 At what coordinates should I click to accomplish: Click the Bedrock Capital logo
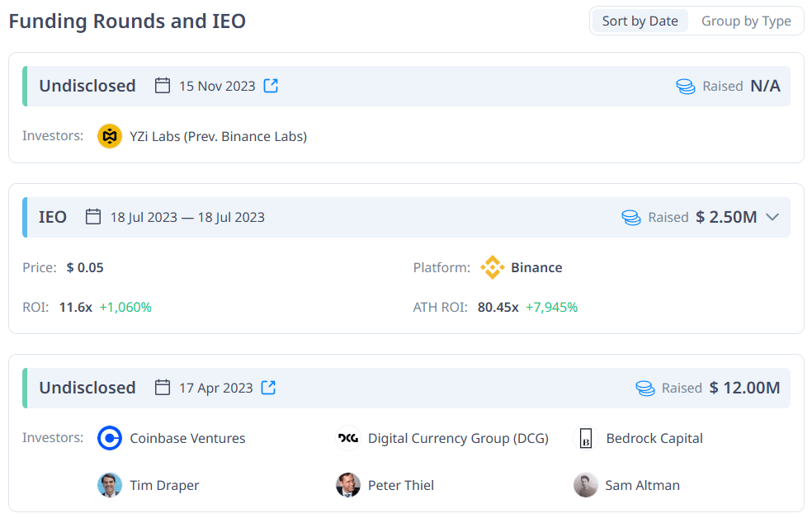[x=586, y=438]
